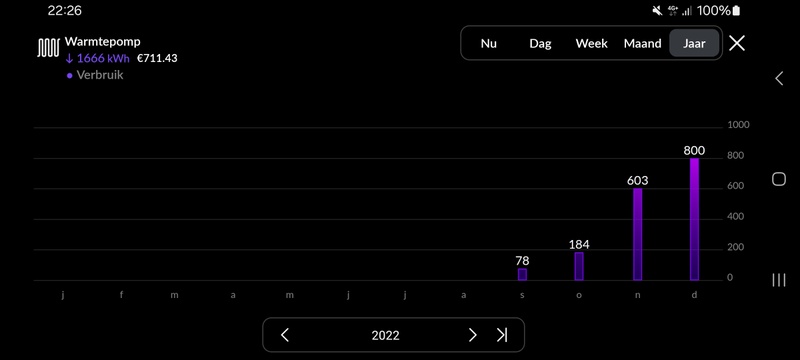Select the October bar showing 184

579,266
